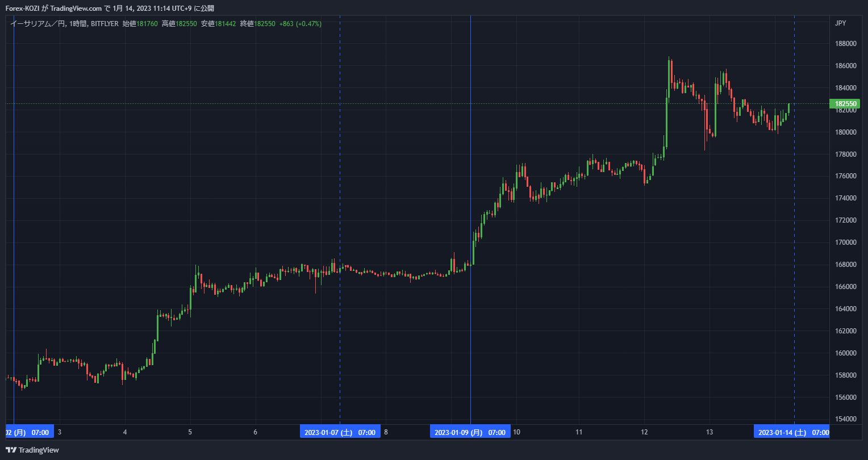Click day 5 on the time axis
The height and width of the screenshot is (460, 868).
[x=190, y=432]
